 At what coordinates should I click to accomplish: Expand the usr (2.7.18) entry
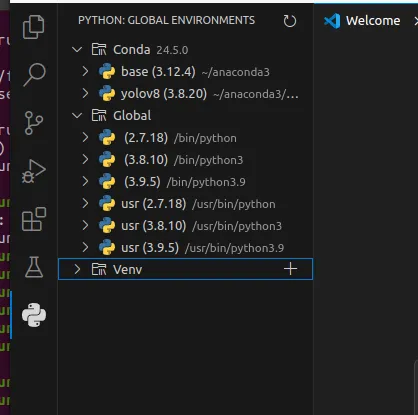(85, 203)
